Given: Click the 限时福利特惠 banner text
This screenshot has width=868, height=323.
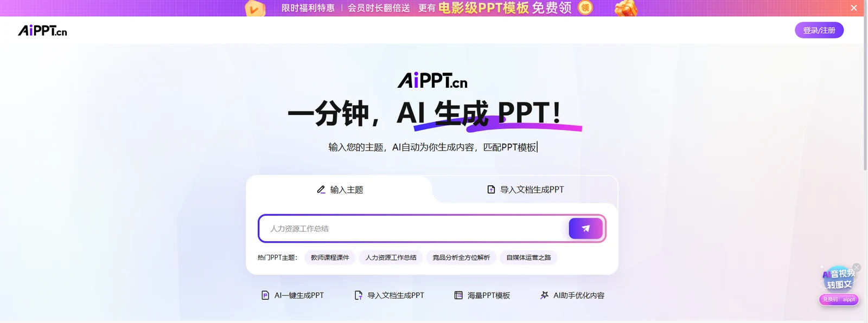Looking at the screenshot, I should click(308, 8).
